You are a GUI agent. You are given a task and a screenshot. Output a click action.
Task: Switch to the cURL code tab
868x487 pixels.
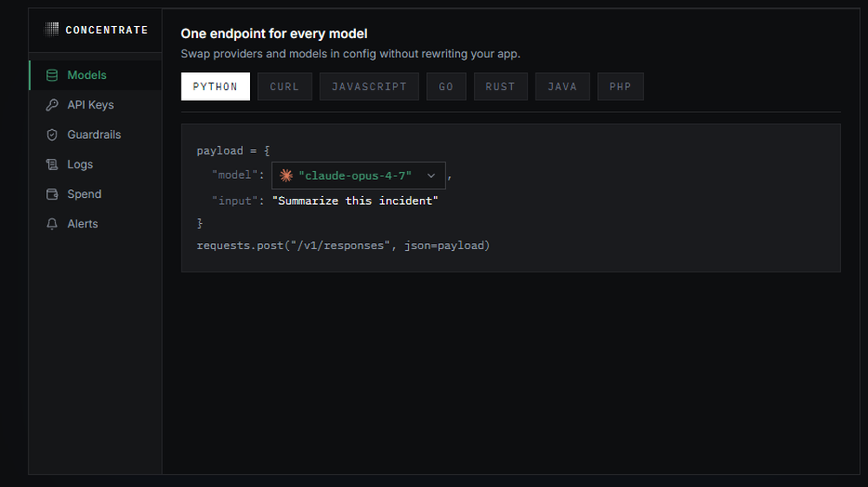(x=285, y=86)
